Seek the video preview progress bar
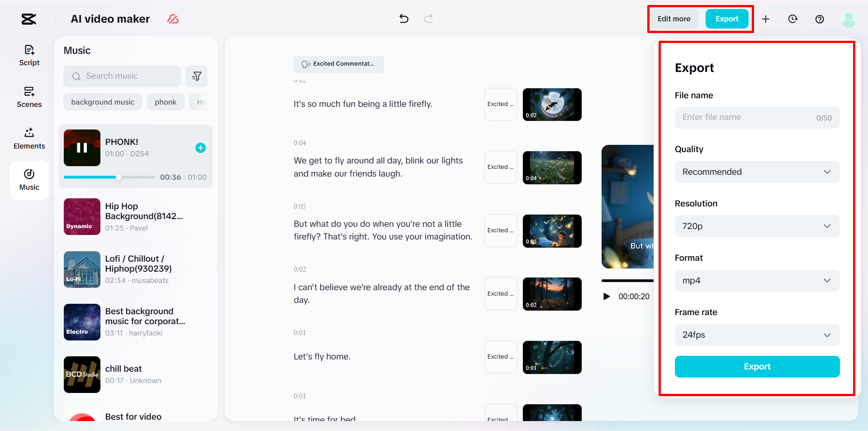 click(627, 281)
